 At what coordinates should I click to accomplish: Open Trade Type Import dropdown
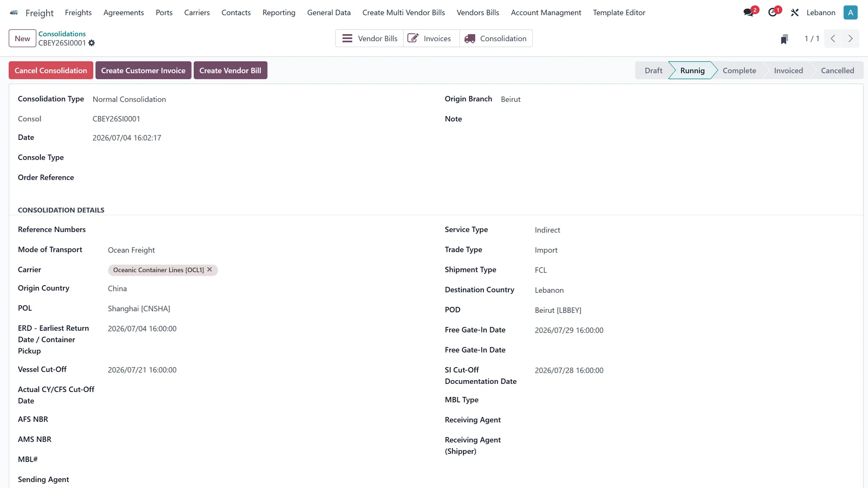546,250
